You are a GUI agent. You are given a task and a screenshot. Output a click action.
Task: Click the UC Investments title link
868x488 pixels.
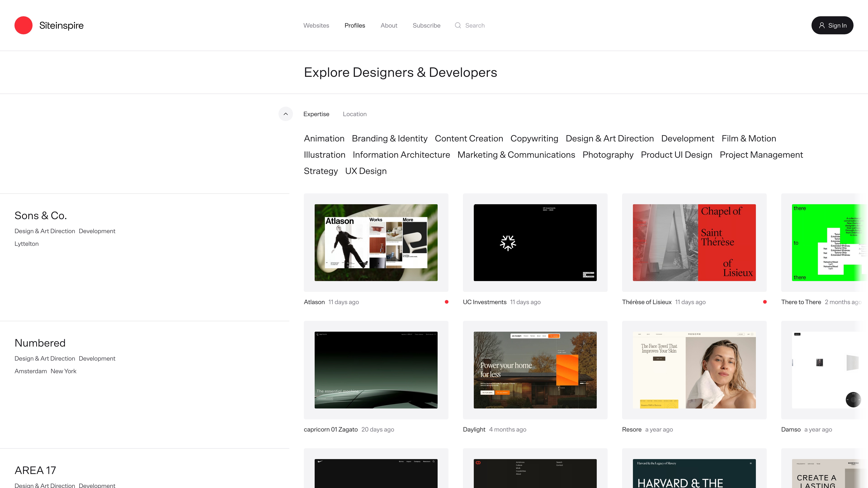pos(485,302)
